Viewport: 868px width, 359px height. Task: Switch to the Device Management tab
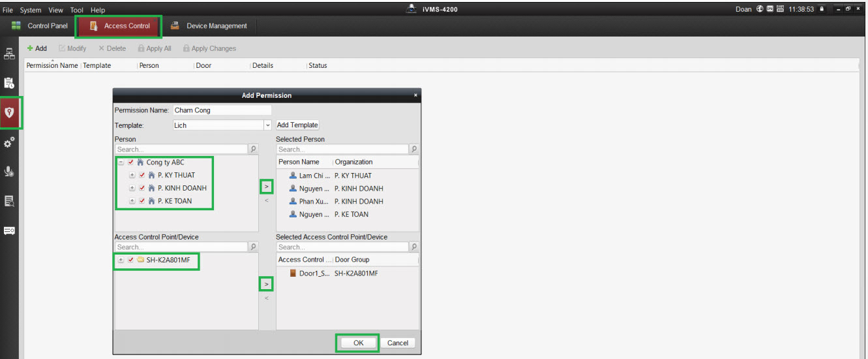(209, 26)
